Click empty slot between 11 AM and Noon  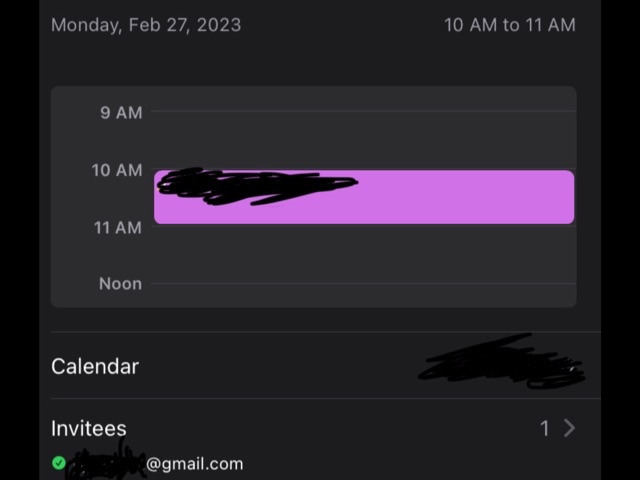tap(360, 255)
